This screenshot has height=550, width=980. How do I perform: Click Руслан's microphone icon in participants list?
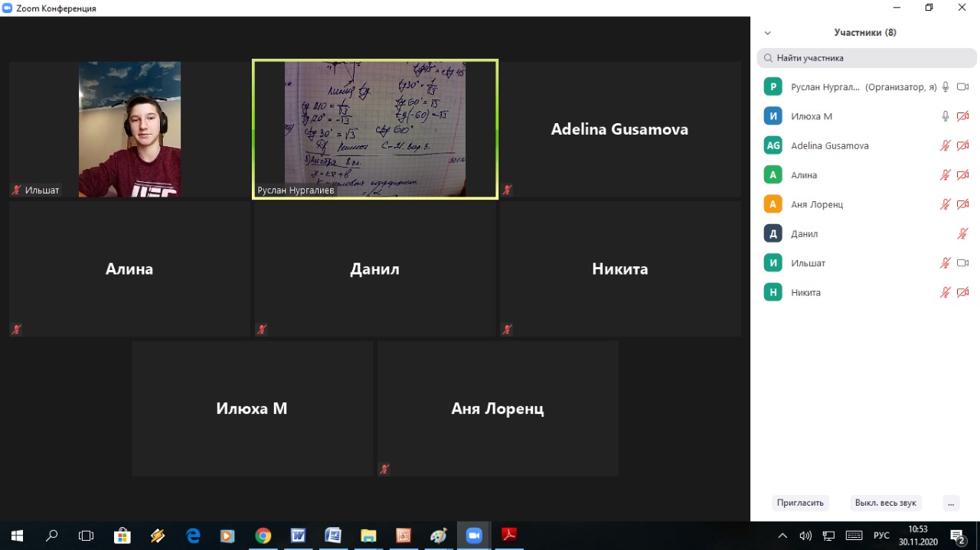click(x=946, y=87)
